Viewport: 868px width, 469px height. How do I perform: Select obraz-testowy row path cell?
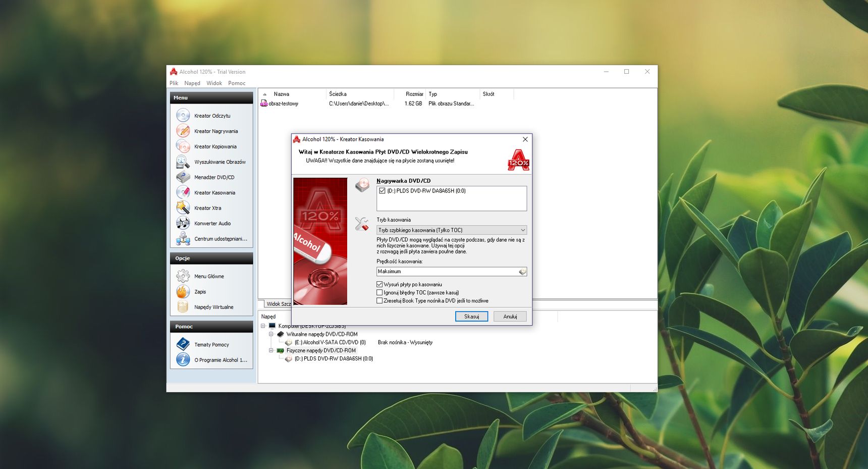coord(359,103)
